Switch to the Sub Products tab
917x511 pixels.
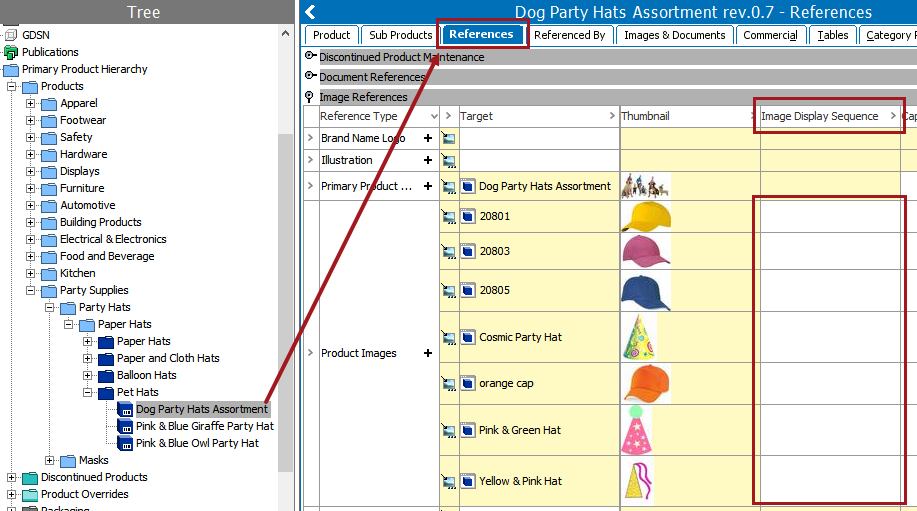pyautogui.click(x=400, y=35)
